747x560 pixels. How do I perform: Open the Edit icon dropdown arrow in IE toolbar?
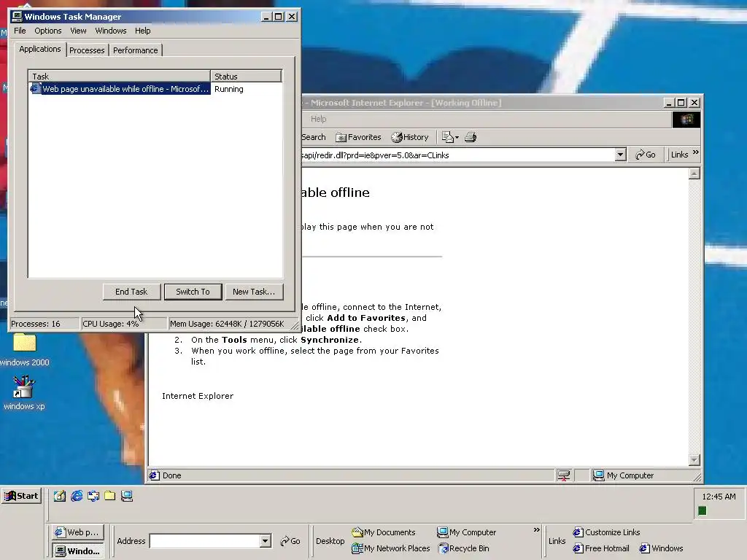coord(457,138)
